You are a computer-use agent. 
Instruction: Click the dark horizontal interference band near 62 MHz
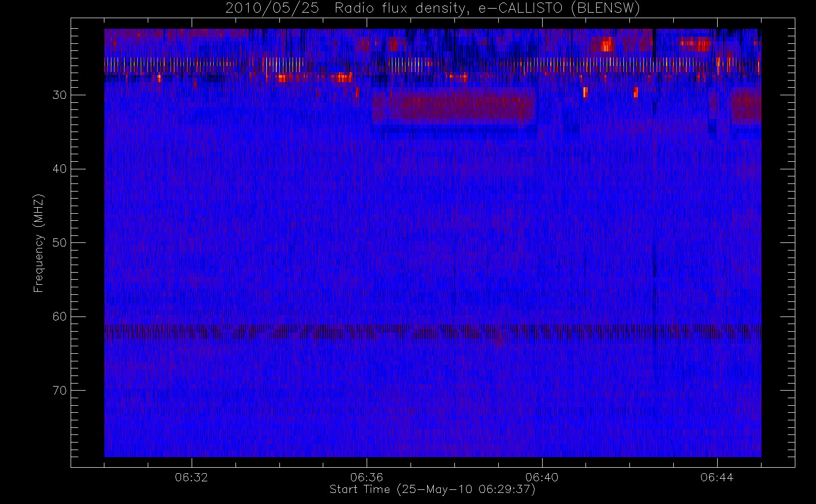click(433, 332)
